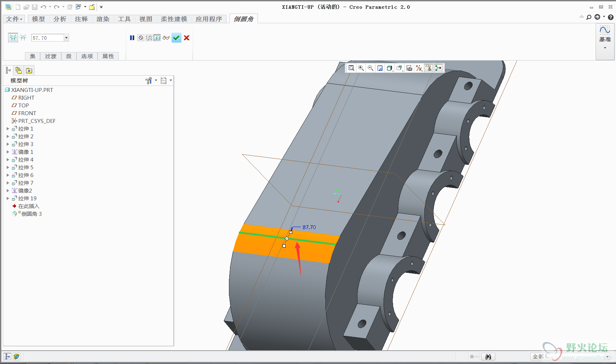Open the Display Style cube icon
The width and height of the screenshot is (616, 364).
coord(390,68)
